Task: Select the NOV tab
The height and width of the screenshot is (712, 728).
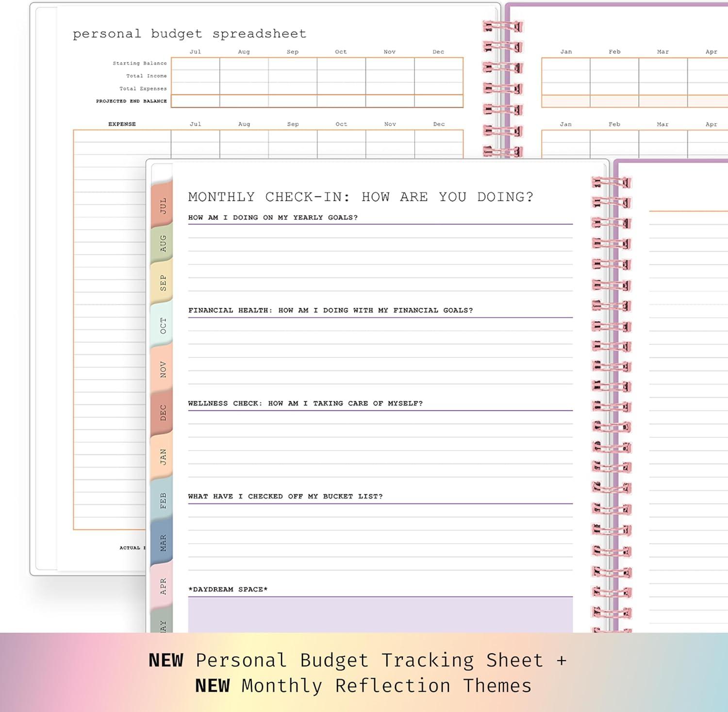Action: coord(162,367)
